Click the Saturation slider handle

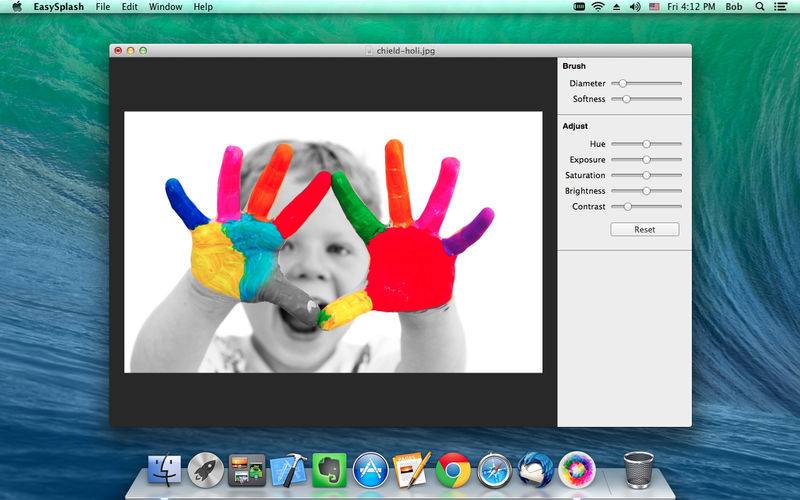647,175
